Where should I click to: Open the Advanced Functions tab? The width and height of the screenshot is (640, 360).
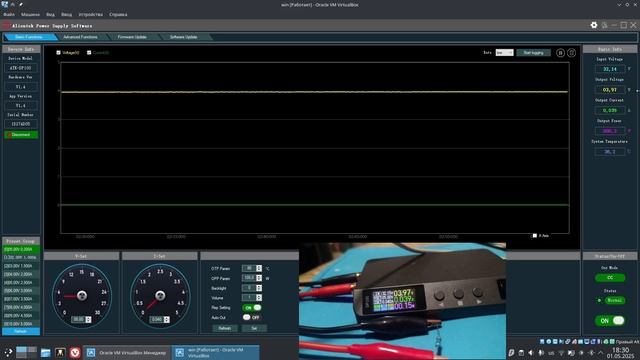click(x=80, y=37)
